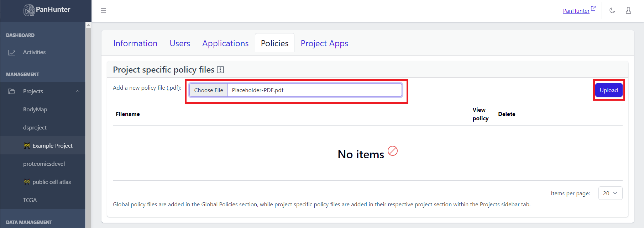Toggle dark mode moon icon
The width and height of the screenshot is (644, 228).
coord(612,10)
